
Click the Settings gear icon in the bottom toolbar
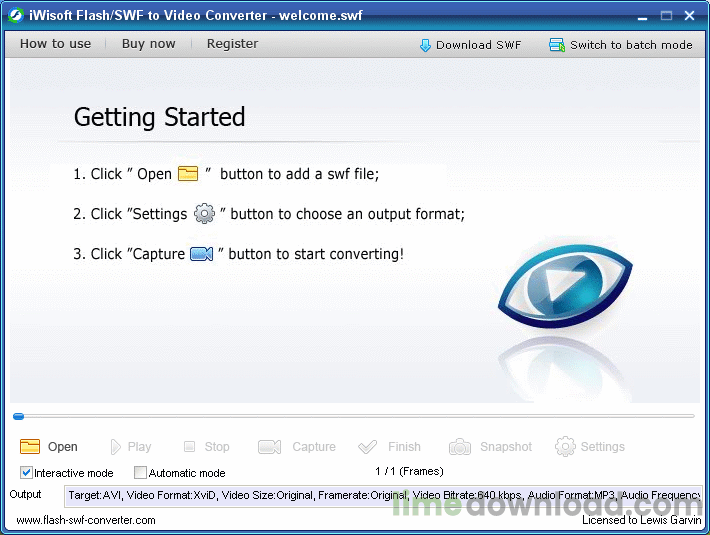click(565, 446)
